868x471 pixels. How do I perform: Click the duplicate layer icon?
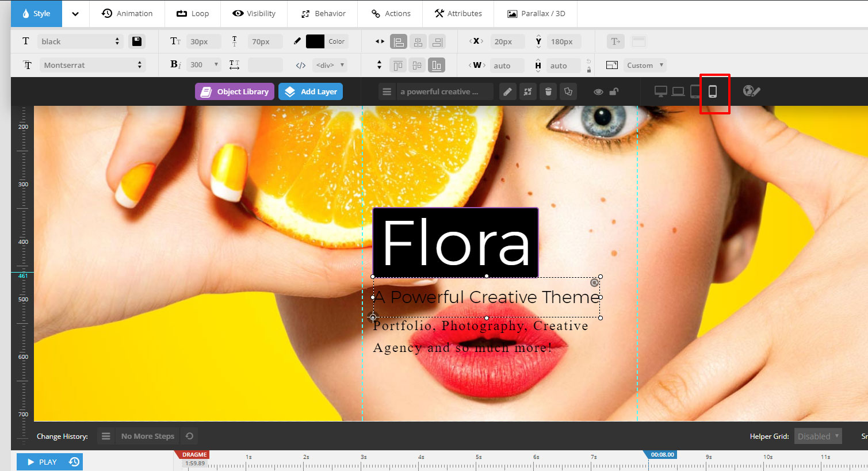(x=568, y=92)
